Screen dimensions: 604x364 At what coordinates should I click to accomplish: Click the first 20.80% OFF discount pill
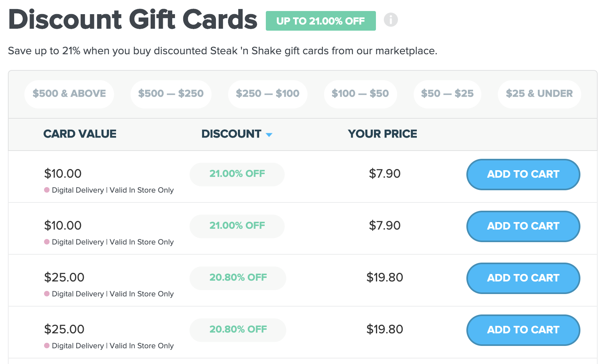(x=238, y=278)
